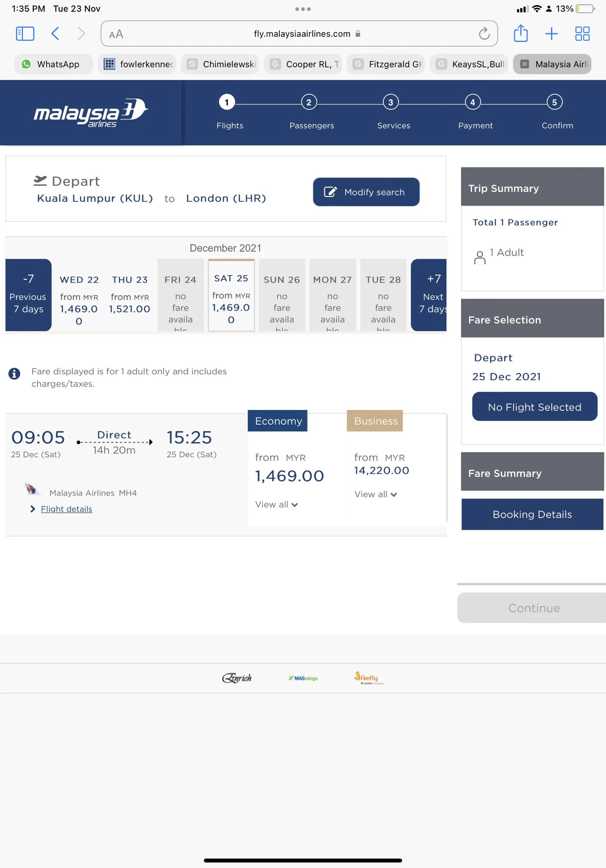Tap the Safari sidebar icon

pyautogui.click(x=25, y=33)
